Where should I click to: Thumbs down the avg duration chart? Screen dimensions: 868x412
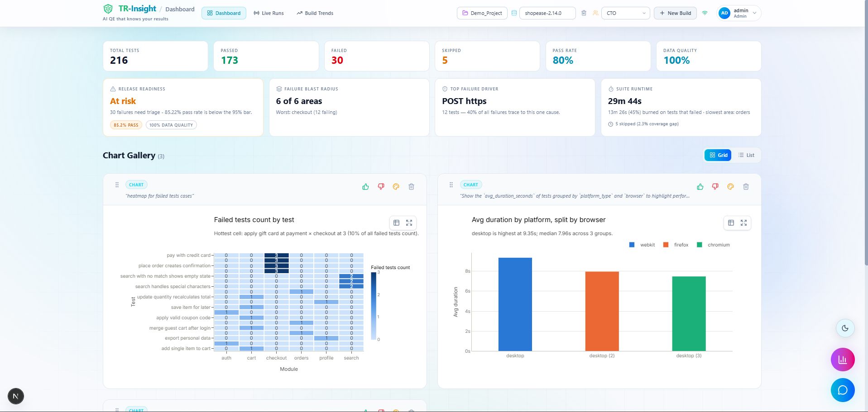click(715, 187)
